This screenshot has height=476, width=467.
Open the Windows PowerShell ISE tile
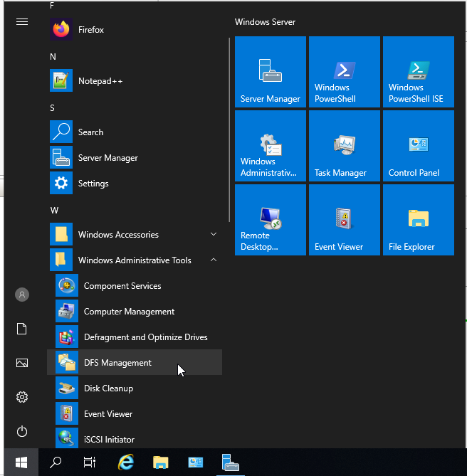[419, 72]
